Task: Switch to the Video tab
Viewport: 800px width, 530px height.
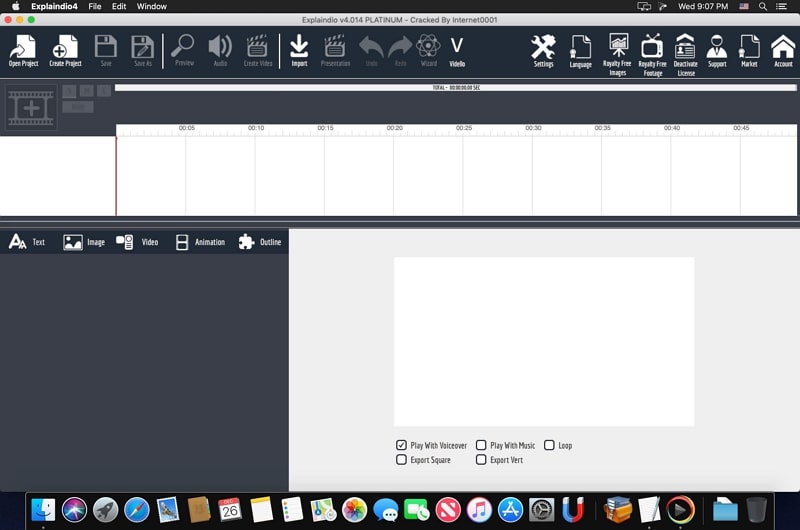Action: [x=137, y=242]
